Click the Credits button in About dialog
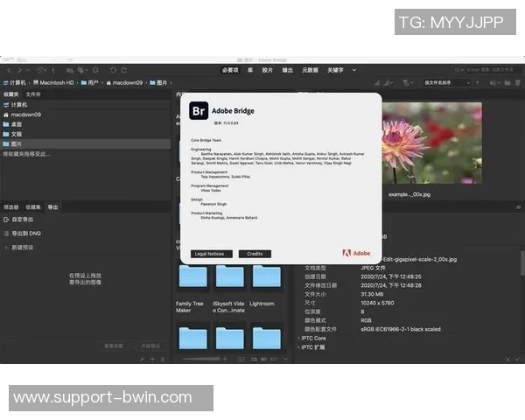 click(255, 254)
